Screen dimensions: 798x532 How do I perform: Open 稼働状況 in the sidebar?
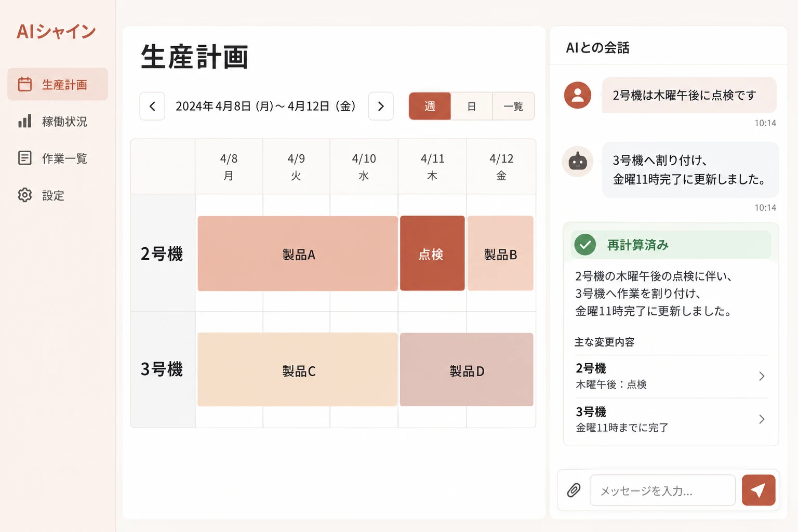tap(58, 121)
